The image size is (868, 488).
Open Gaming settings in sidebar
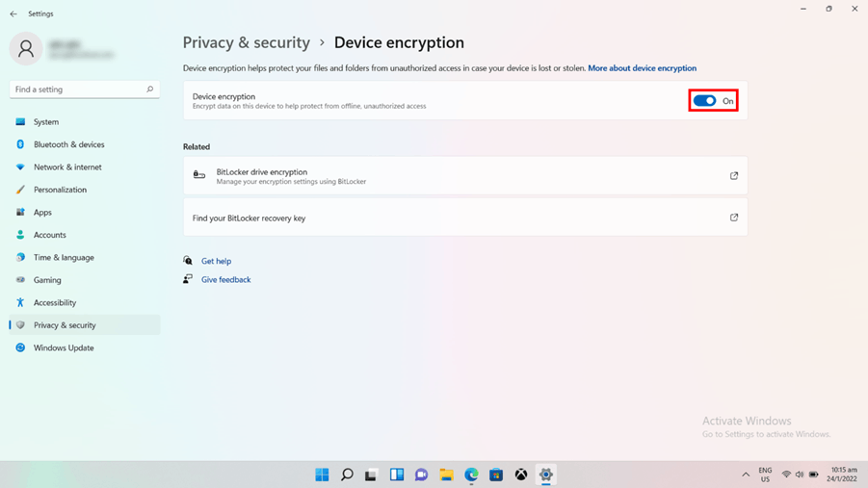[85, 280]
